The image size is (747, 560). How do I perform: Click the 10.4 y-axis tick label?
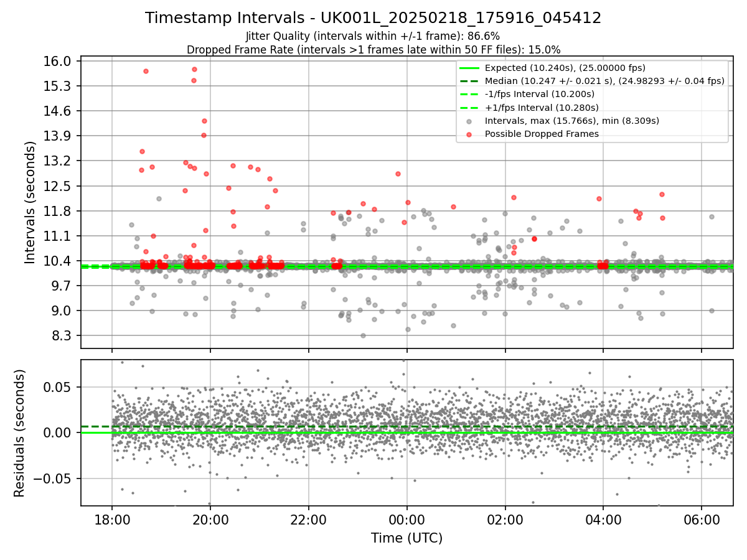[x=59, y=261]
